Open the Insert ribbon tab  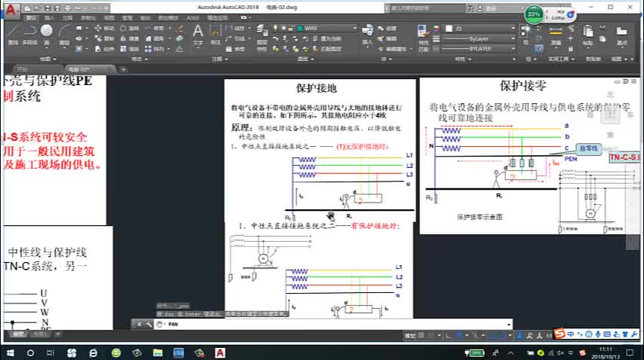click(49, 18)
